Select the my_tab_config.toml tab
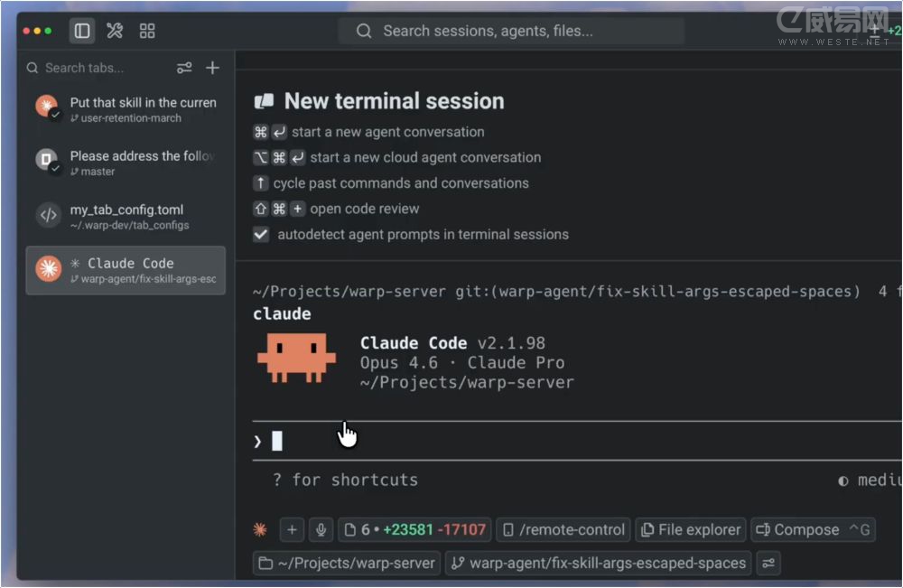This screenshot has height=588, width=903. [x=126, y=217]
